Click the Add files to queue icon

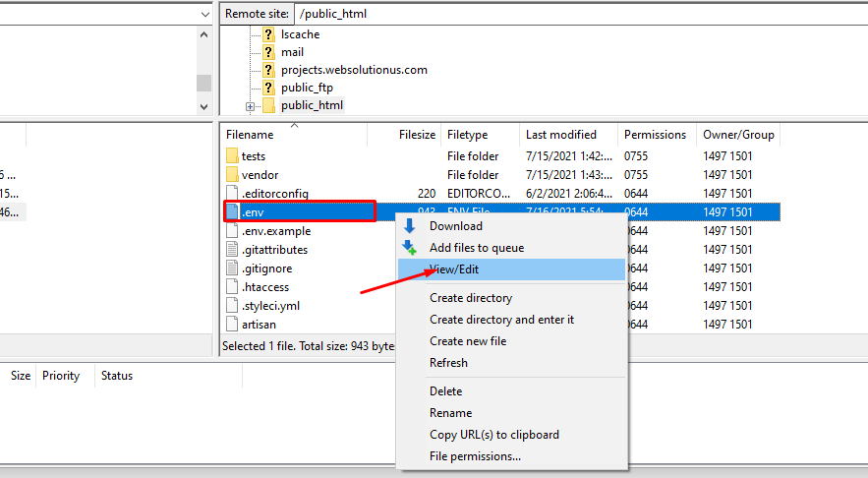(410, 248)
